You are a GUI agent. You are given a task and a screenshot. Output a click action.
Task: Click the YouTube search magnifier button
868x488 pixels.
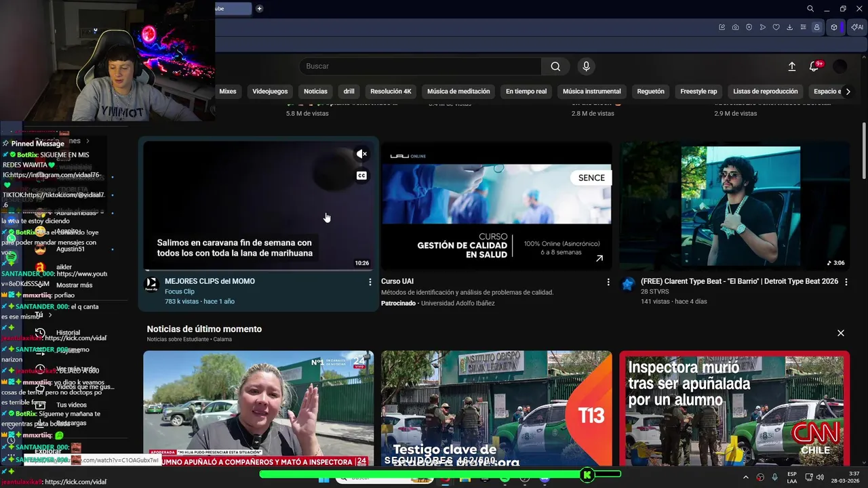tap(555, 66)
